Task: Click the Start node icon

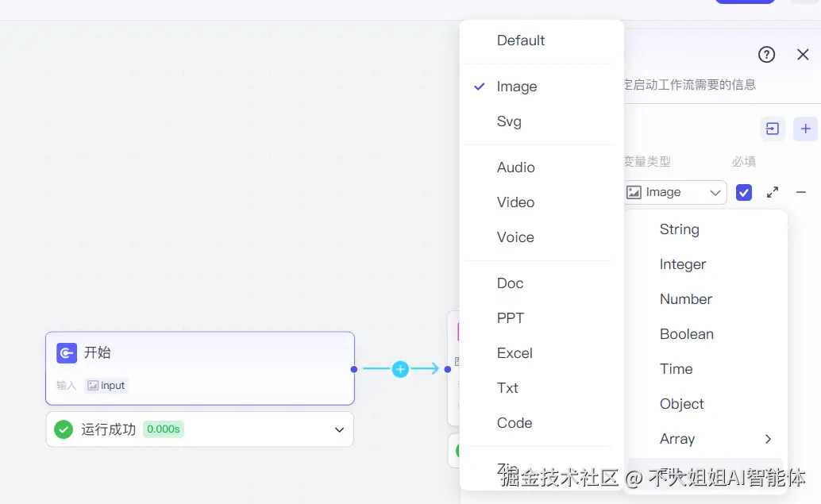Action: 67,353
